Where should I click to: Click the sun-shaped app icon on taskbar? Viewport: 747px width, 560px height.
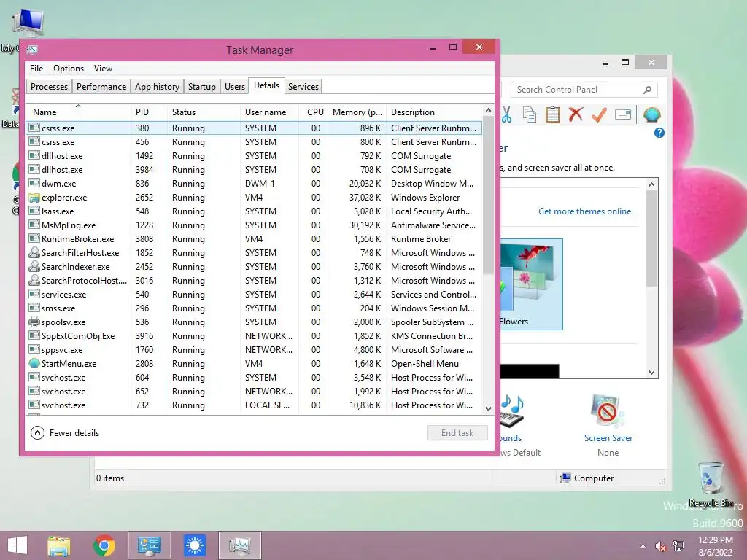(x=195, y=545)
